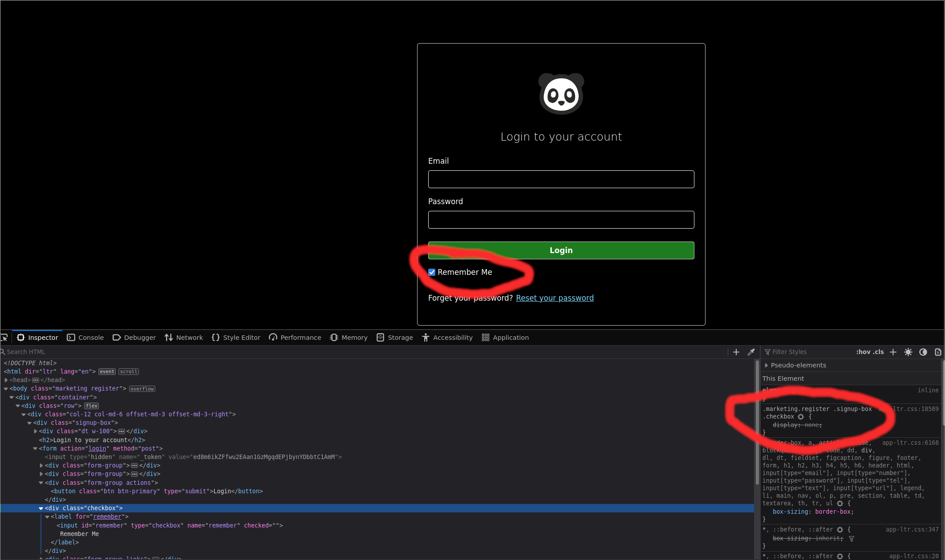Click the add new rule plus icon

893,352
